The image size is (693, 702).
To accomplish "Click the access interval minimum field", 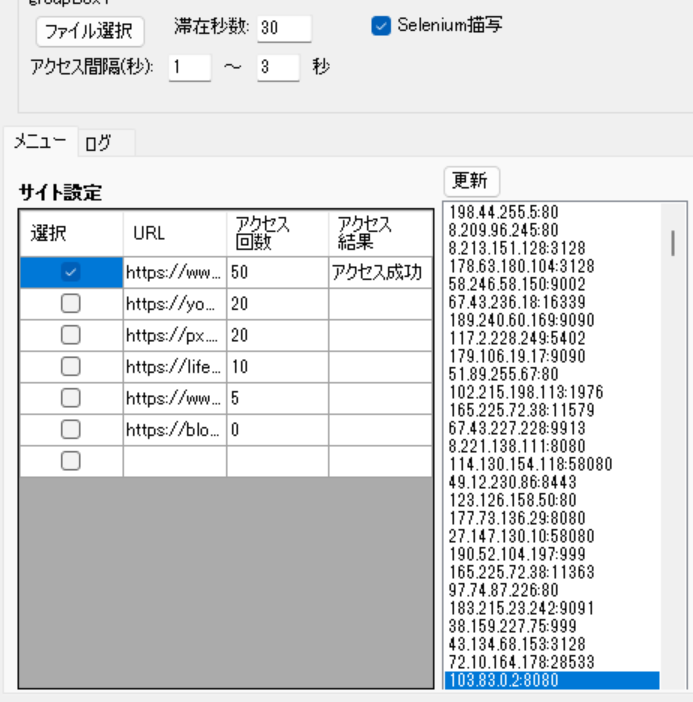I will pyautogui.click(x=190, y=68).
